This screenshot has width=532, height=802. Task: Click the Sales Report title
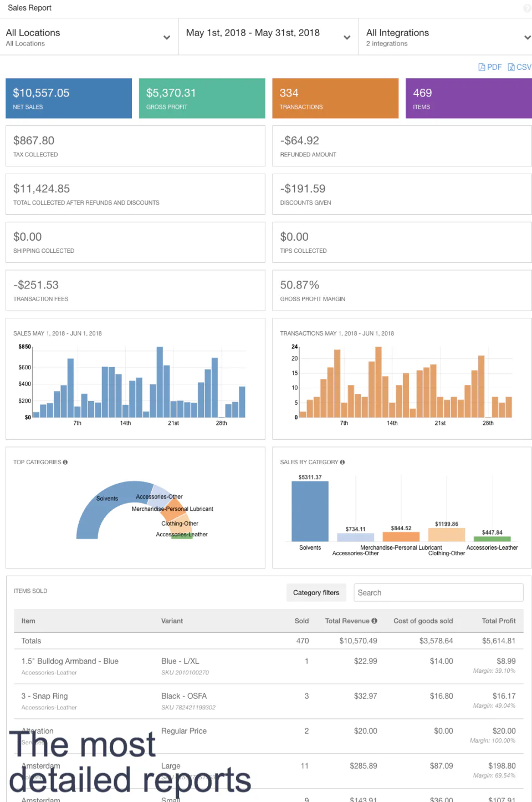29,8
